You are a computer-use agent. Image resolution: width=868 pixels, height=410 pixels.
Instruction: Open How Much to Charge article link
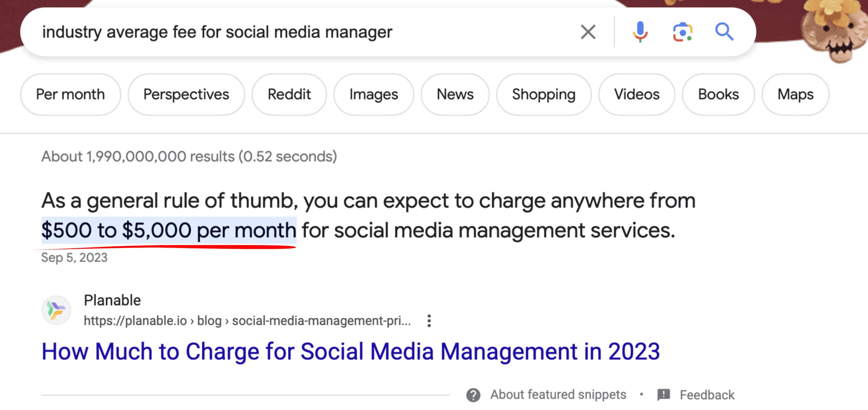(350, 351)
